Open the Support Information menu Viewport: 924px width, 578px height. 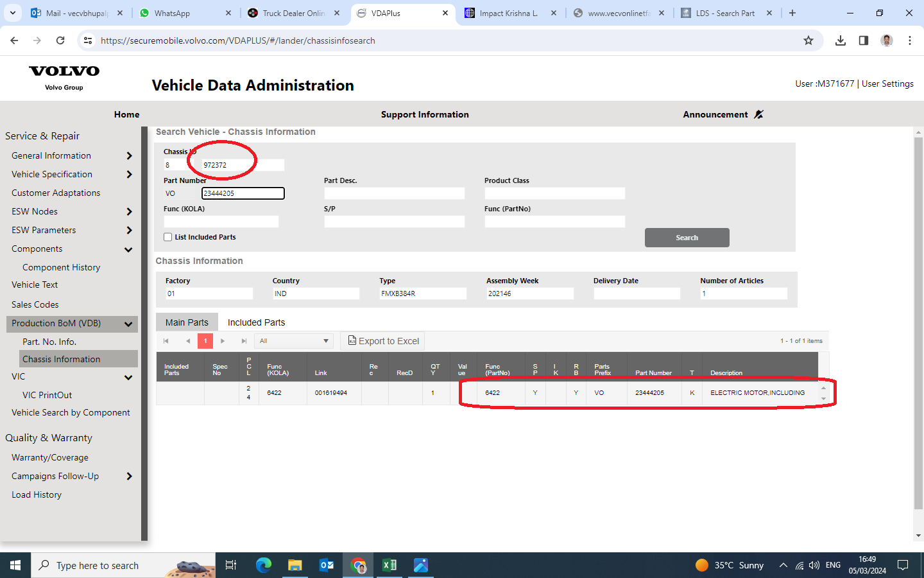click(x=425, y=114)
